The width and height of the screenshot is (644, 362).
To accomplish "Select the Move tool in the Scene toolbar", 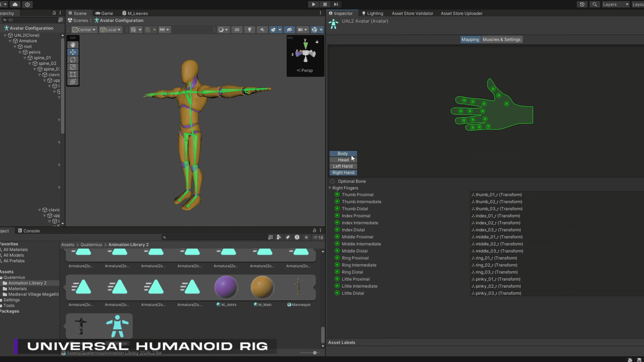I will click(x=73, y=52).
